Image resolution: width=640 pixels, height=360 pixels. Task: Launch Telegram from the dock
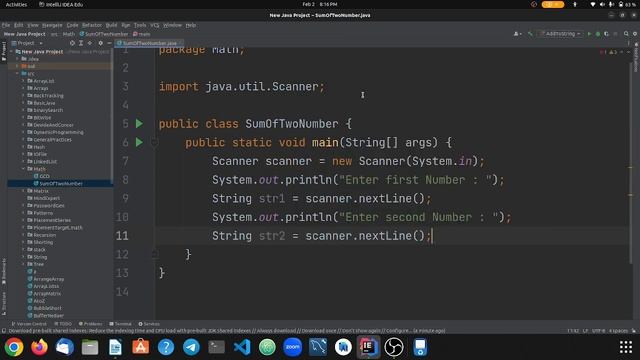coord(191,347)
